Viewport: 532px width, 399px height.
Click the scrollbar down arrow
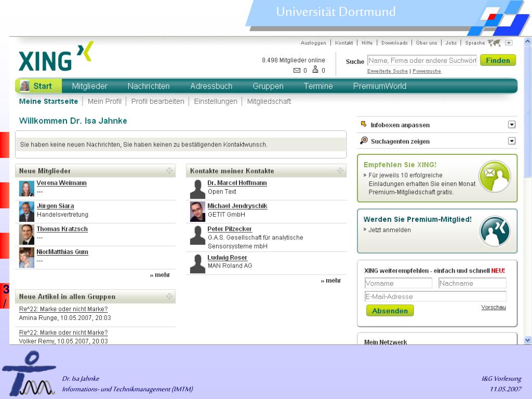(x=527, y=340)
